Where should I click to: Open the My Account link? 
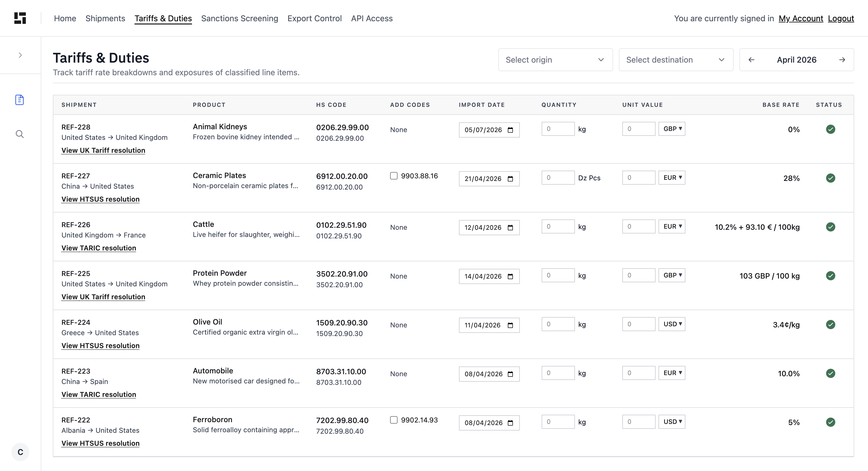801,18
